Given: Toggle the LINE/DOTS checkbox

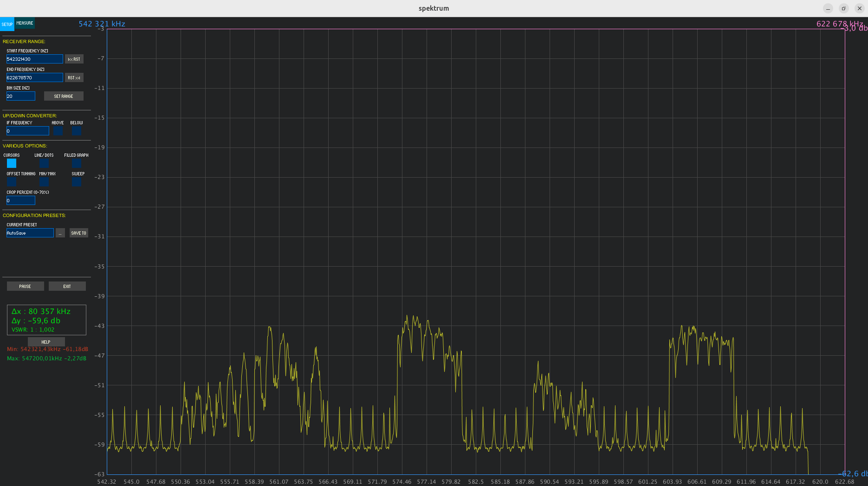Looking at the screenshot, I should [44, 163].
